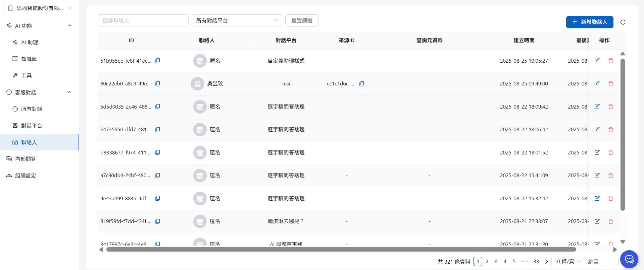Collapse the 客服對話 menu section
Screen dimensions: 644x270
pyautogui.click(x=70, y=92)
